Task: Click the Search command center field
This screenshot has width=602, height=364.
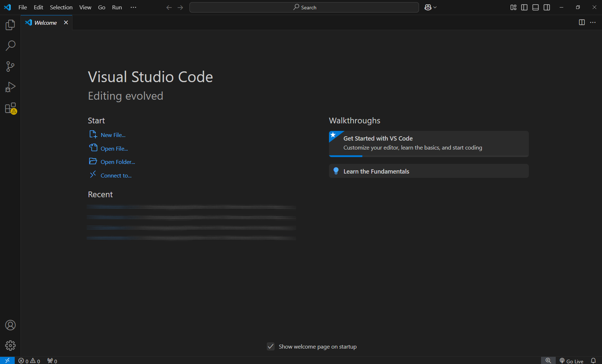Action: click(x=304, y=7)
